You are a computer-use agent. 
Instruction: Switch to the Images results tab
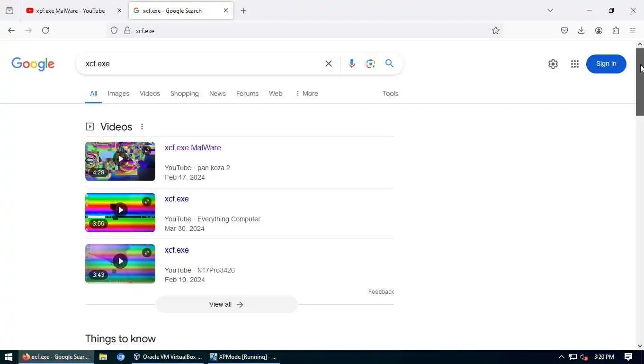pyautogui.click(x=118, y=94)
